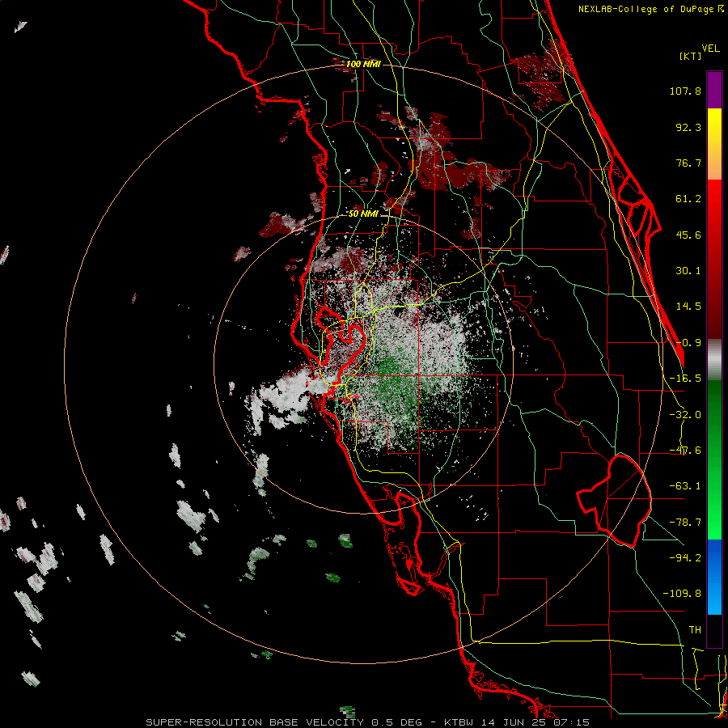Select the -32.0 velocity scale value
Screen dimensions: 728x728
685,415
